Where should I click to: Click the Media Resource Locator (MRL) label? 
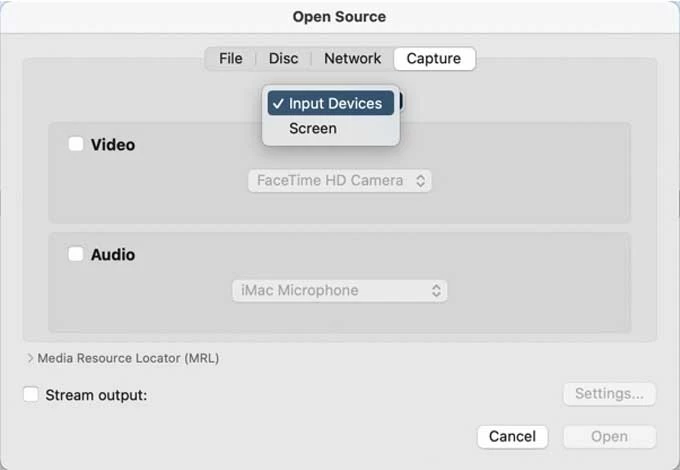(128, 358)
